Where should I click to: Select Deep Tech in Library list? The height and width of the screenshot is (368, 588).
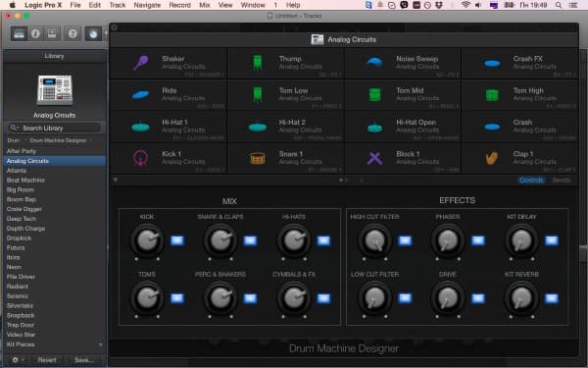pyautogui.click(x=54, y=219)
